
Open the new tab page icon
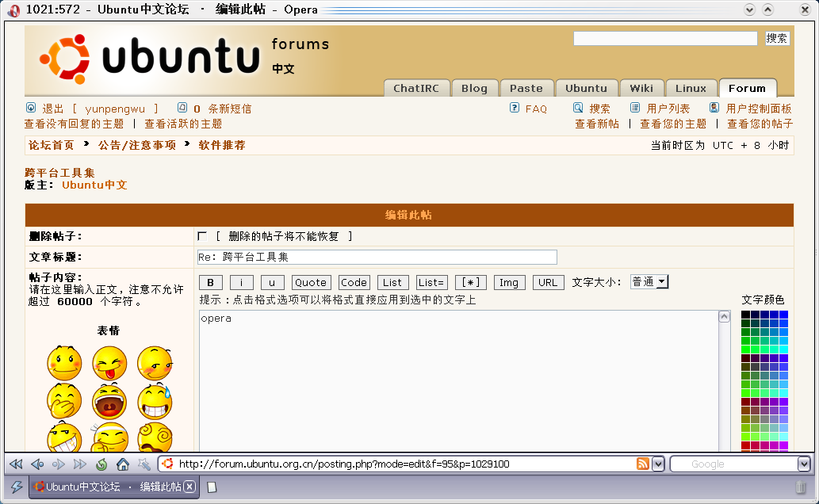[212, 487]
